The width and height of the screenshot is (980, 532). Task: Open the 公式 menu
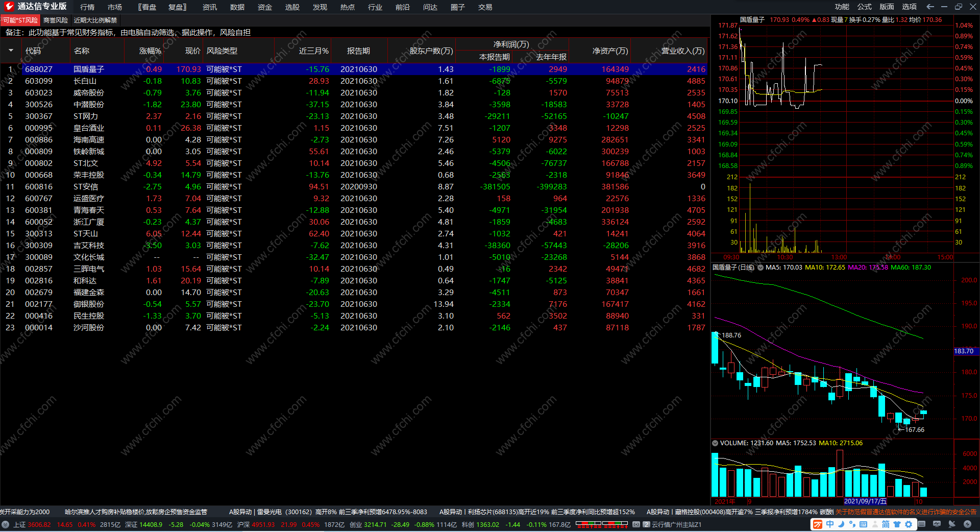(865, 7)
